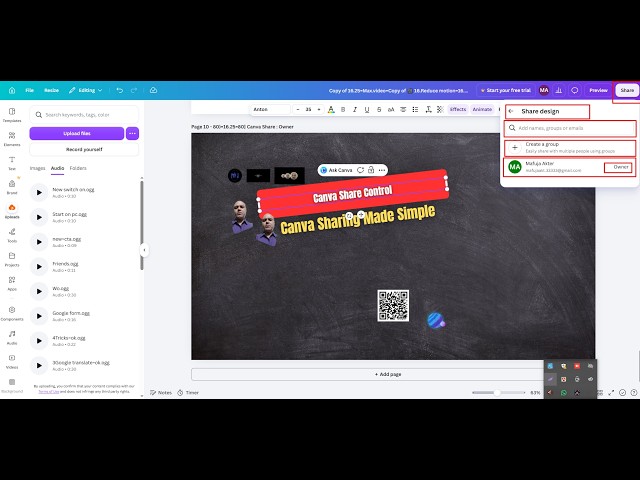Toggle italic formatting
Image resolution: width=640 pixels, height=480 pixels.
coord(355,109)
